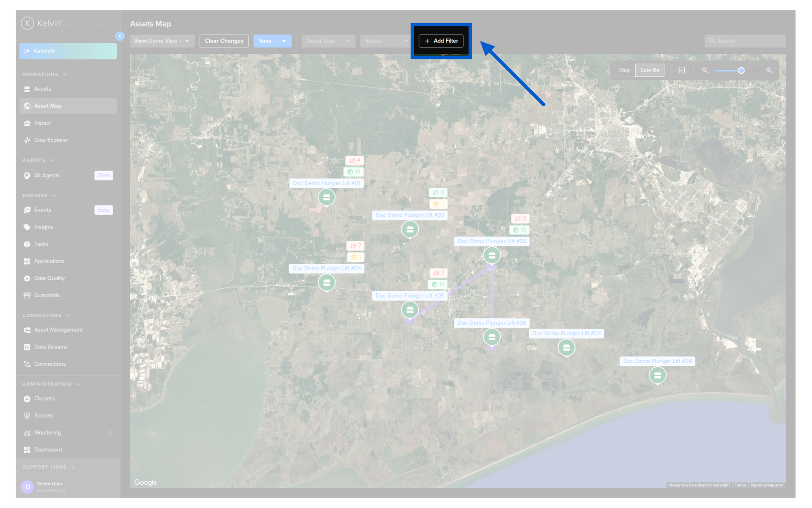Click the Search field
812x508 pixels.
(745, 41)
